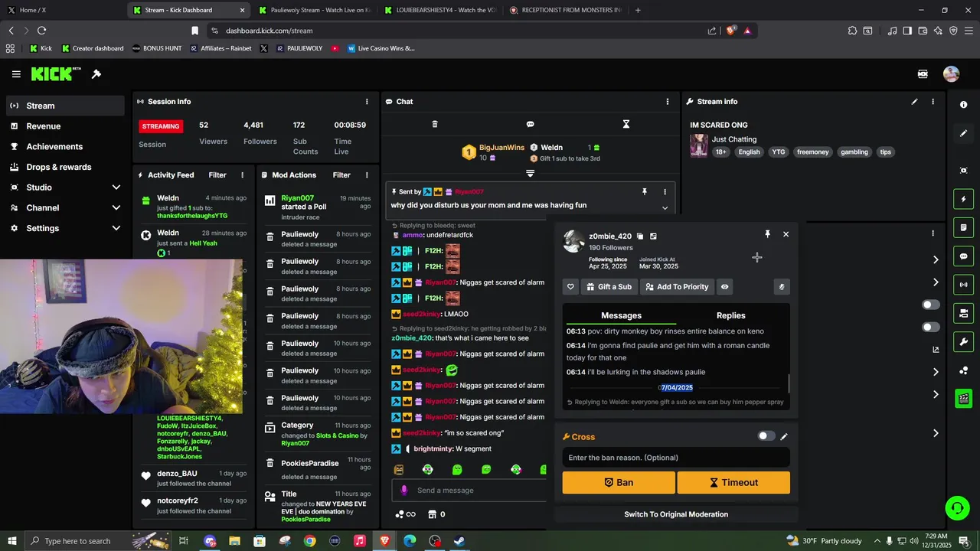The image size is (980, 551).
Task: Click Switch To Original Moderation
Action: coord(676,514)
